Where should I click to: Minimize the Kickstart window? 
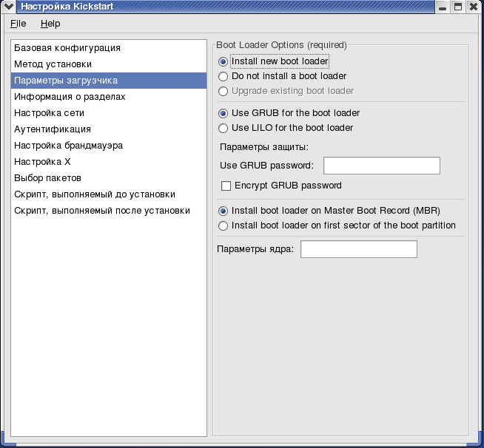click(x=443, y=7)
